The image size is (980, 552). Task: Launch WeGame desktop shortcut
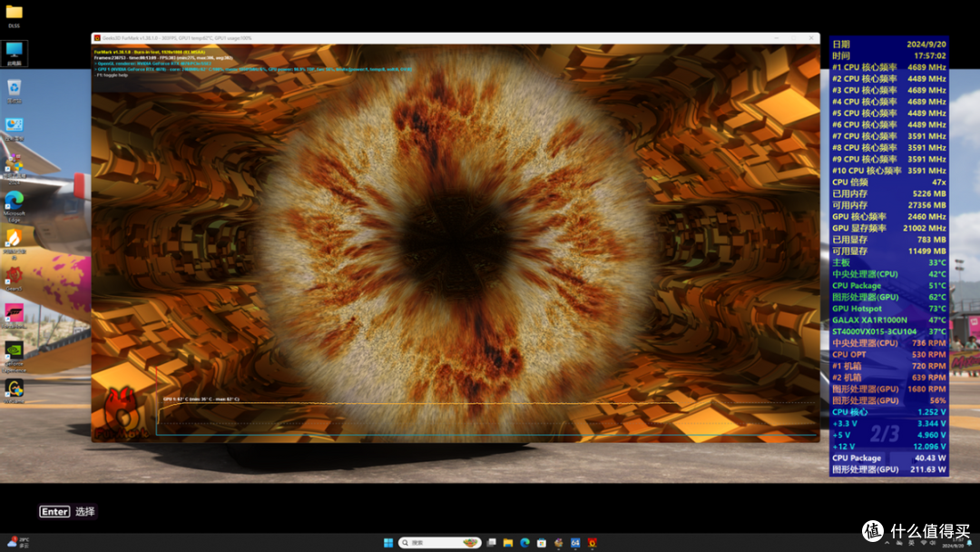pos(14,391)
